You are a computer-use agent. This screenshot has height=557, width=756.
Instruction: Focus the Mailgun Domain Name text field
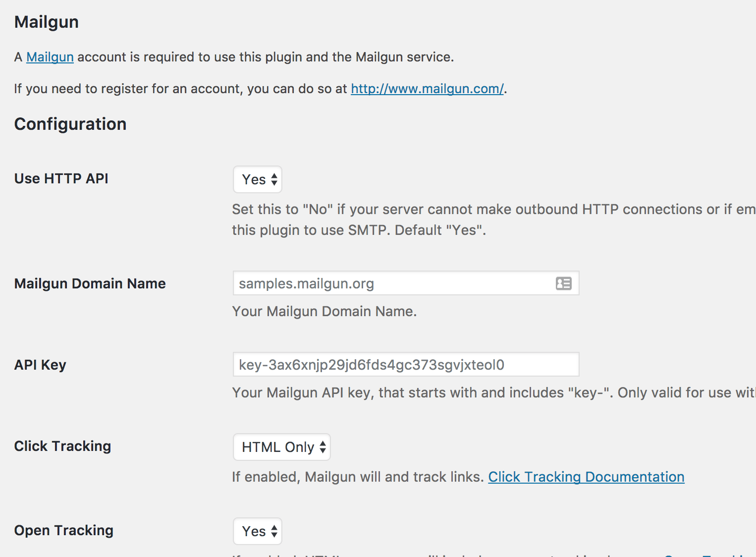(x=391, y=283)
